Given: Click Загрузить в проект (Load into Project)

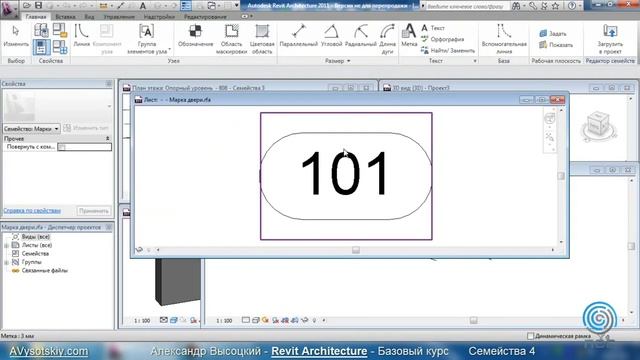Looking at the screenshot, I should [x=610, y=39].
